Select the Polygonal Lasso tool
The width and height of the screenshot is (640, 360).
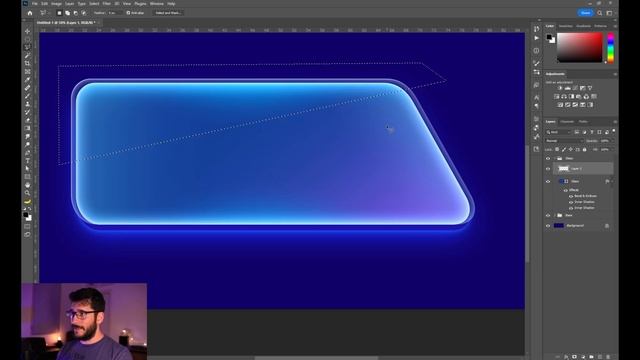[27, 47]
